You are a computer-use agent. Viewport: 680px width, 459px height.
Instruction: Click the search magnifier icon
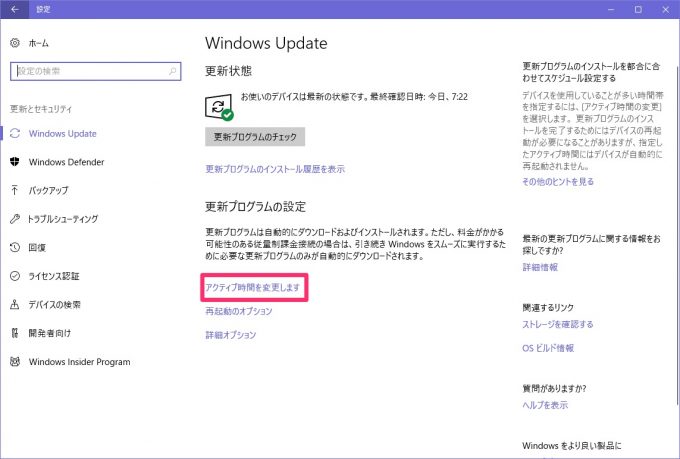[173, 71]
